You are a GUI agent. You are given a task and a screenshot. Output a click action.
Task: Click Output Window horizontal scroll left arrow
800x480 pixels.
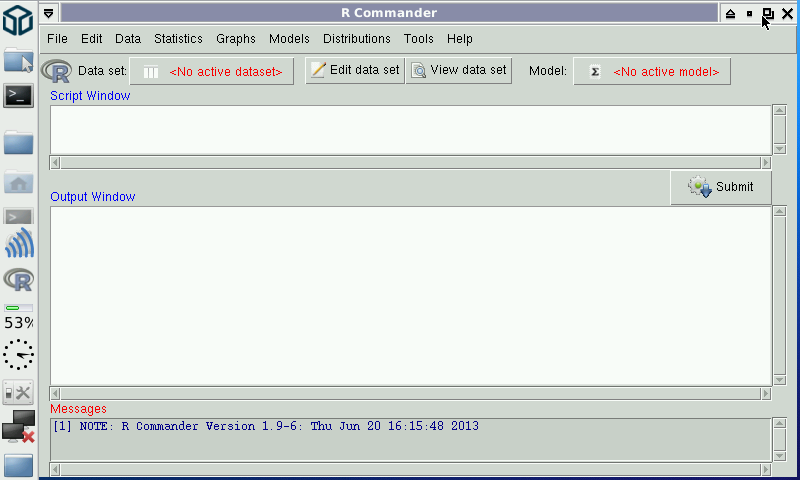point(55,393)
